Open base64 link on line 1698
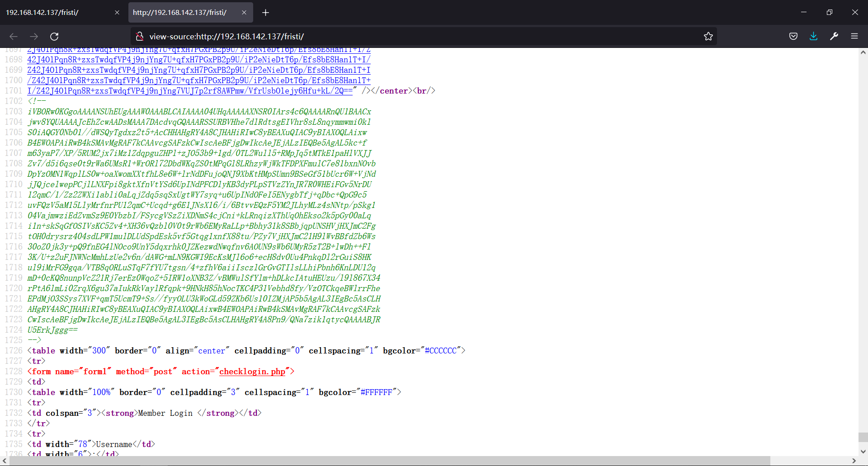The height and width of the screenshot is (466, 868). (199, 60)
